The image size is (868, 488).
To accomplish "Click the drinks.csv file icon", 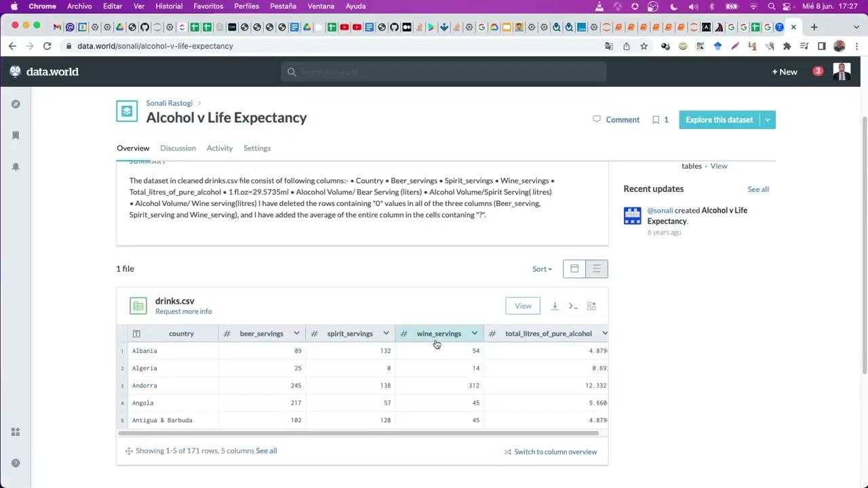I will point(138,306).
